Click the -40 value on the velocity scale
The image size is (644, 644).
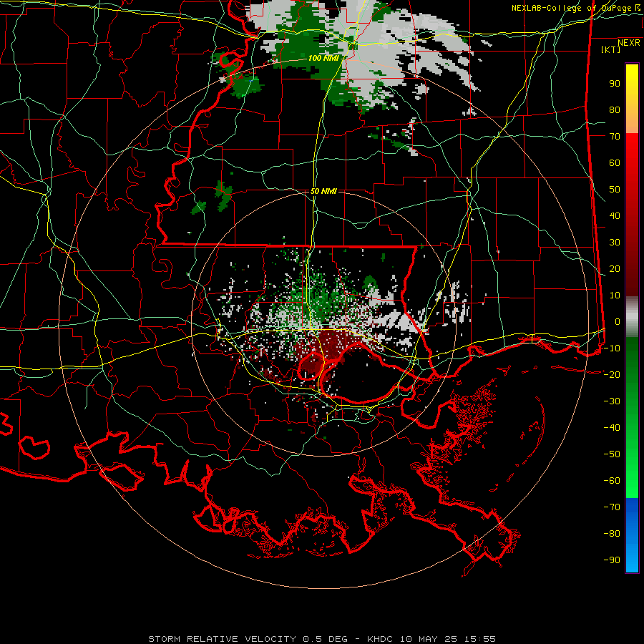[x=612, y=428]
